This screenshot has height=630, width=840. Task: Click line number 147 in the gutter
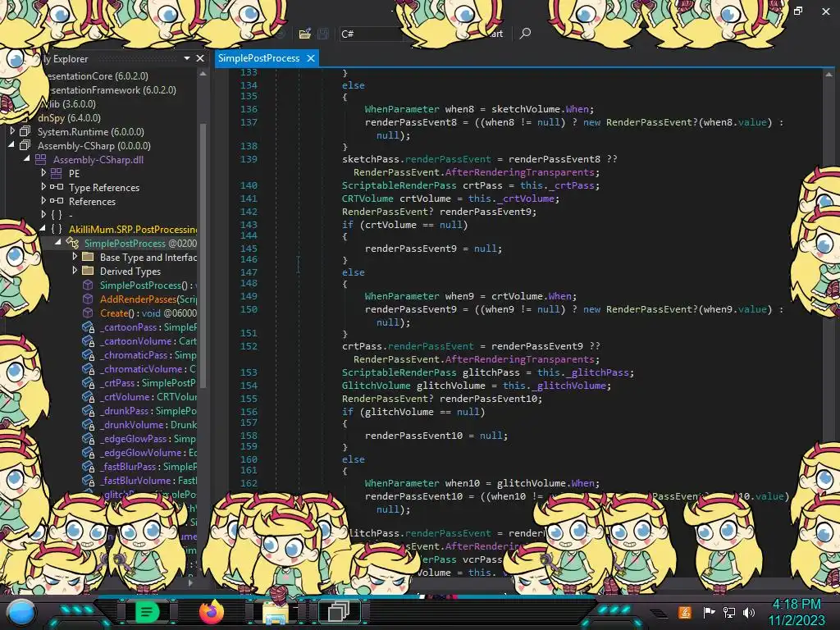point(249,272)
